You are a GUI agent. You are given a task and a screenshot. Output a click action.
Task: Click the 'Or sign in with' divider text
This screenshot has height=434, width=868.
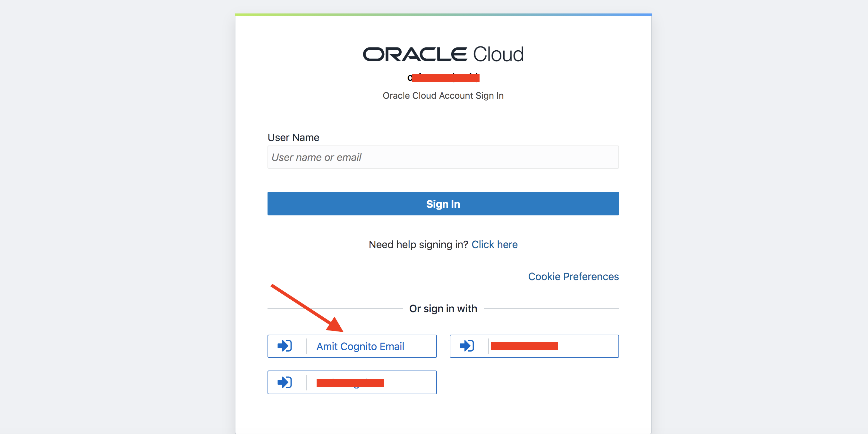point(443,308)
